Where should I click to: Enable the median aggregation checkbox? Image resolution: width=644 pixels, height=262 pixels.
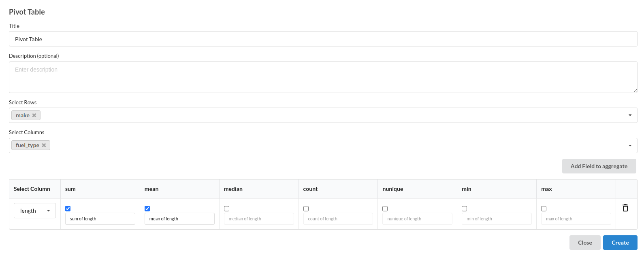tap(226, 208)
